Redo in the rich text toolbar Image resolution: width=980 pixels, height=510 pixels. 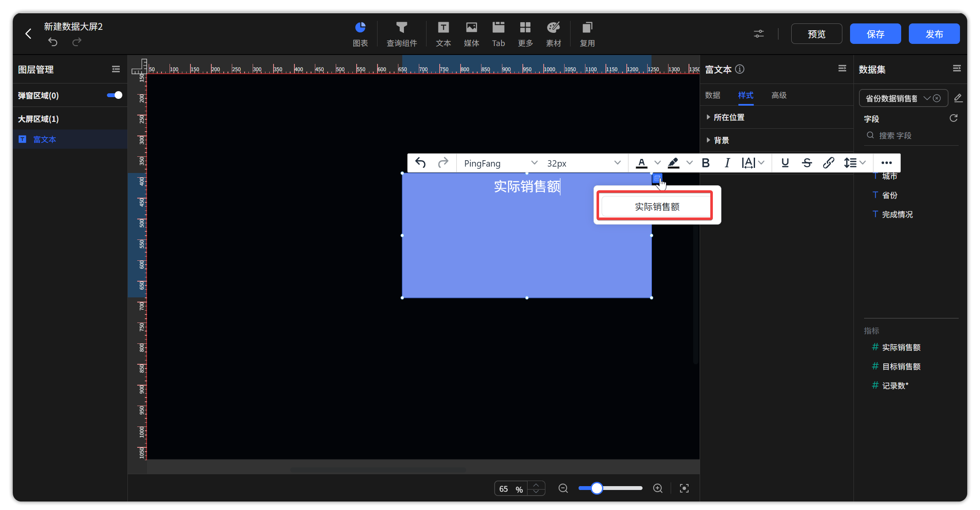pyautogui.click(x=443, y=163)
